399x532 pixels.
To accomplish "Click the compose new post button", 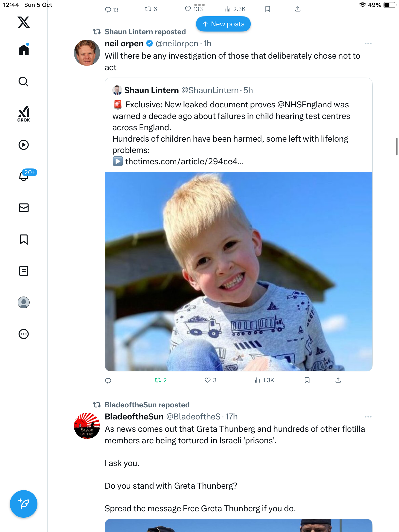I will coord(24,504).
